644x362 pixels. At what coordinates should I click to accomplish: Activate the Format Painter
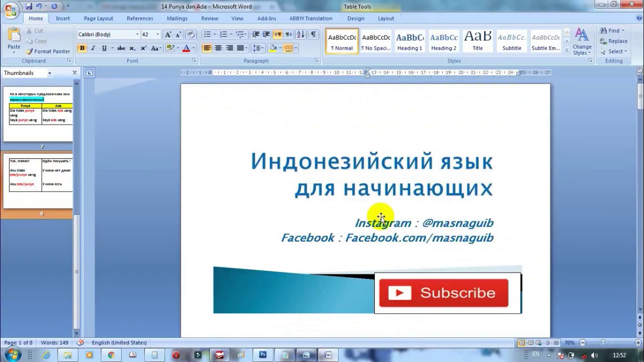coord(48,51)
